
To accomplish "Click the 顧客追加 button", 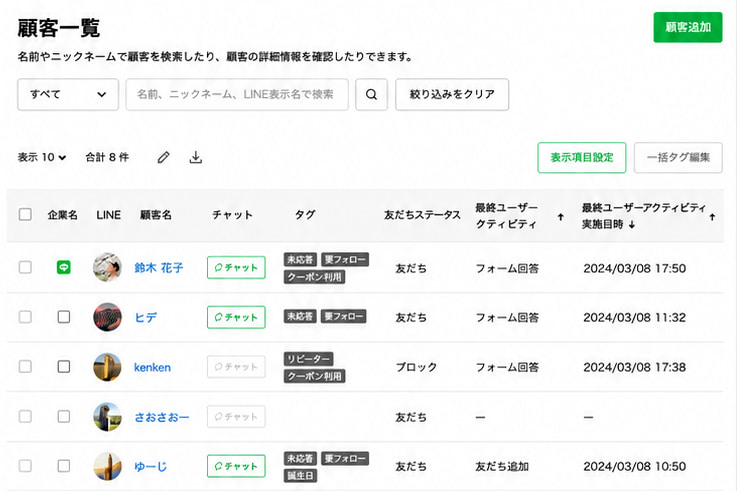I will [x=688, y=27].
